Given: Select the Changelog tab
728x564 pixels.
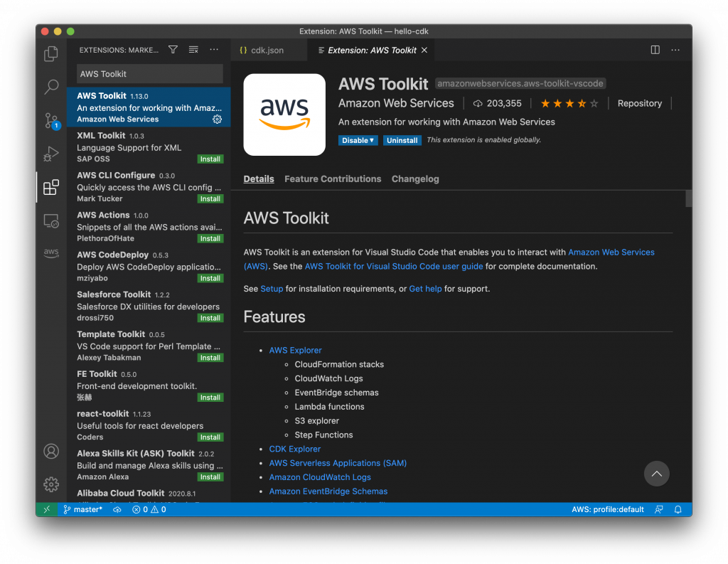Looking at the screenshot, I should (415, 179).
